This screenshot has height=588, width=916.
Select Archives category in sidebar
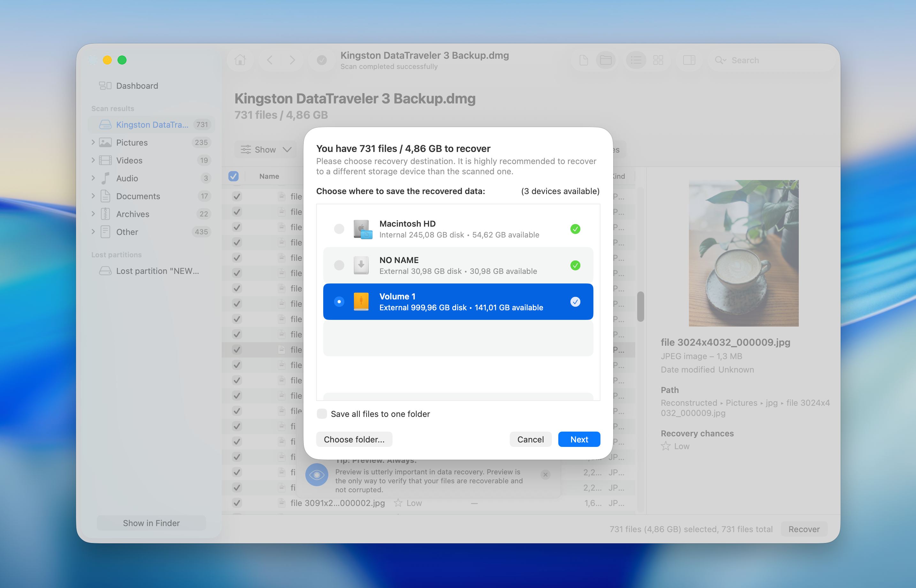pyautogui.click(x=151, y=214)
